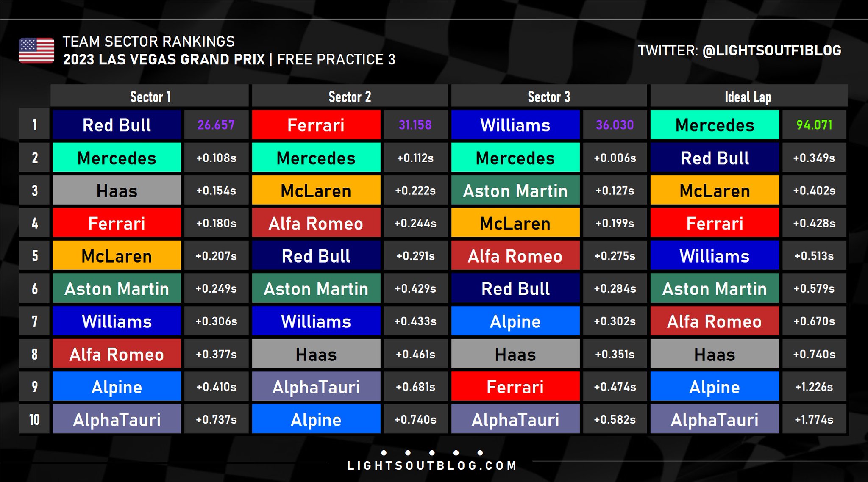Select Ferrari's top cell in Sector 2
Image resolution: width=868 pixels, height=482 pixels.
[316, 125]
